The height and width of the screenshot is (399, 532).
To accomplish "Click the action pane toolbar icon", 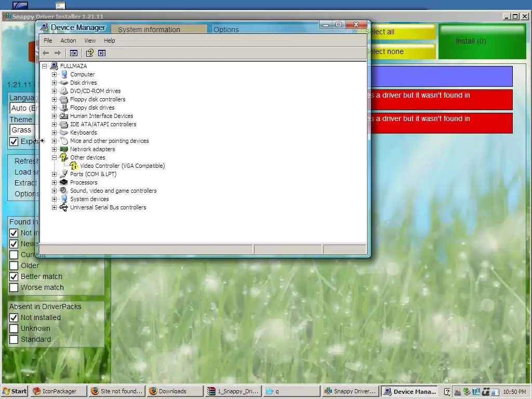I will pyautogui.click(x=102, y=53).
